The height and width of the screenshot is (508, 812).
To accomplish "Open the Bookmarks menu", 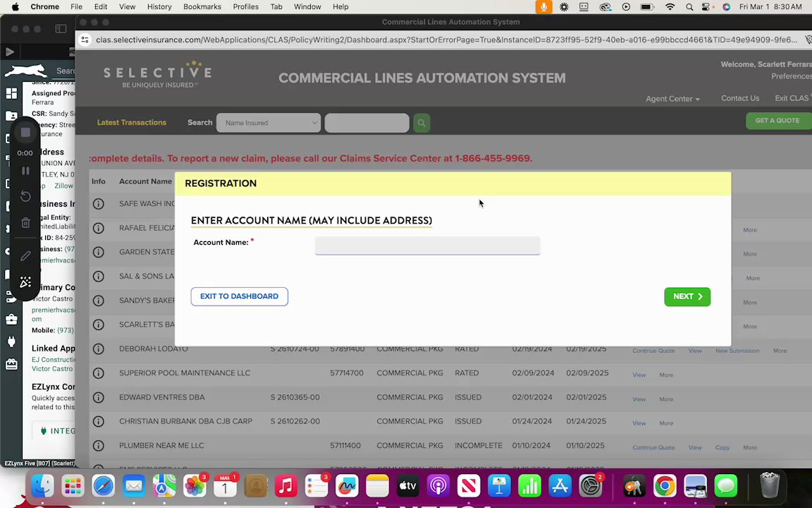I will pyautogui.click(x=202, y=7).
